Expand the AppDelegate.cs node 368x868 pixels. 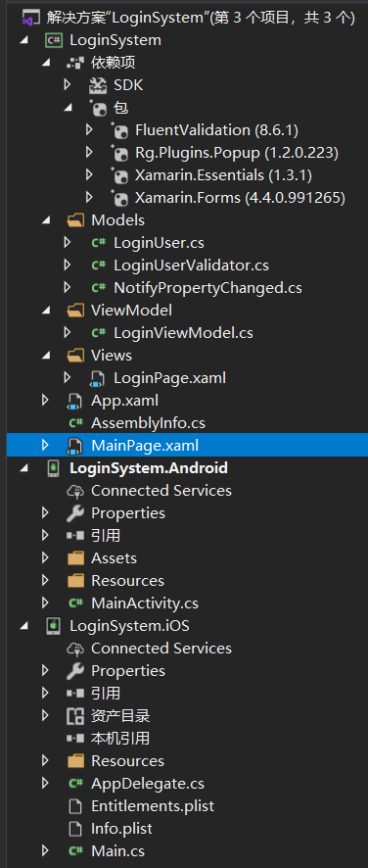(45, 784)
